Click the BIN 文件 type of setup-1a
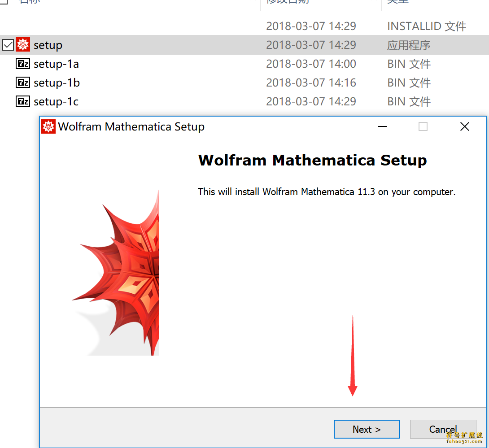The width and height of the screenshot is (489, 448). pos(409,64)
